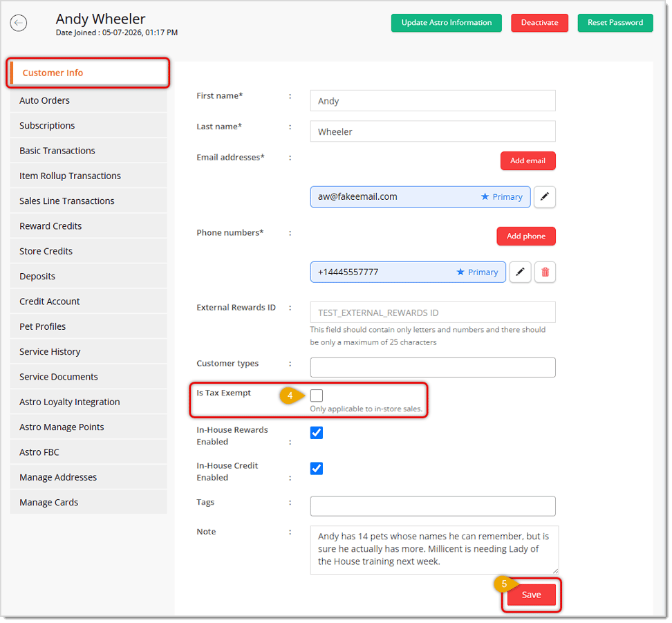The width and height of the screenshot is (672, 623).
Task: View Item Rollup Transactions
Action: [88, 176]
